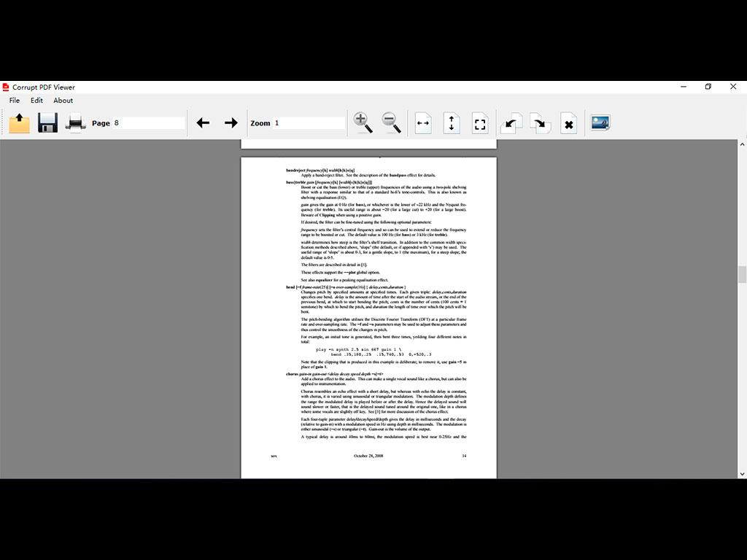
Task: Open the Edit menu
Action: tap(36, 101)
